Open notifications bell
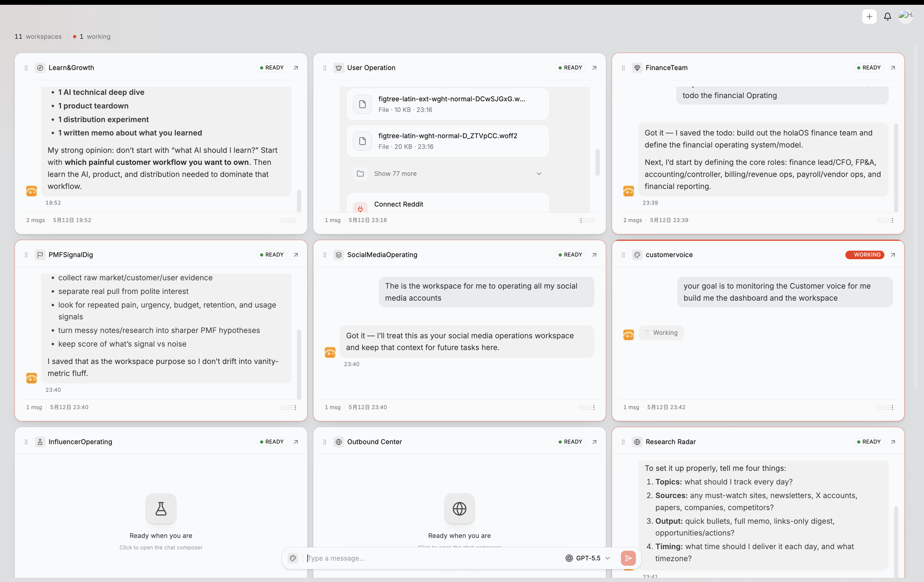Image resolution: width=924 pixels, height=582 pixels. (887, 16)
